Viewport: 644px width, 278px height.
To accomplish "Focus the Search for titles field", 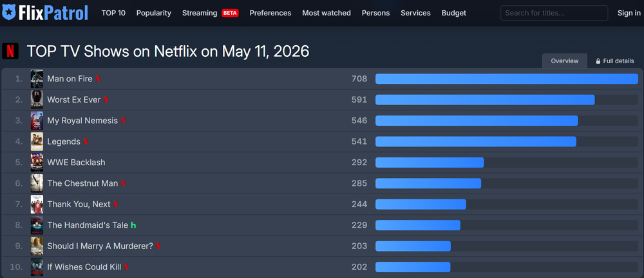I will (x=554, y=13).
